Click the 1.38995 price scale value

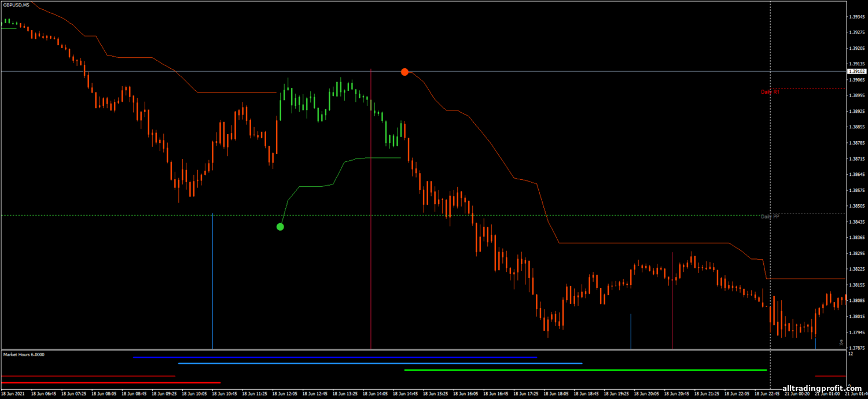click(x=857, y=95)
